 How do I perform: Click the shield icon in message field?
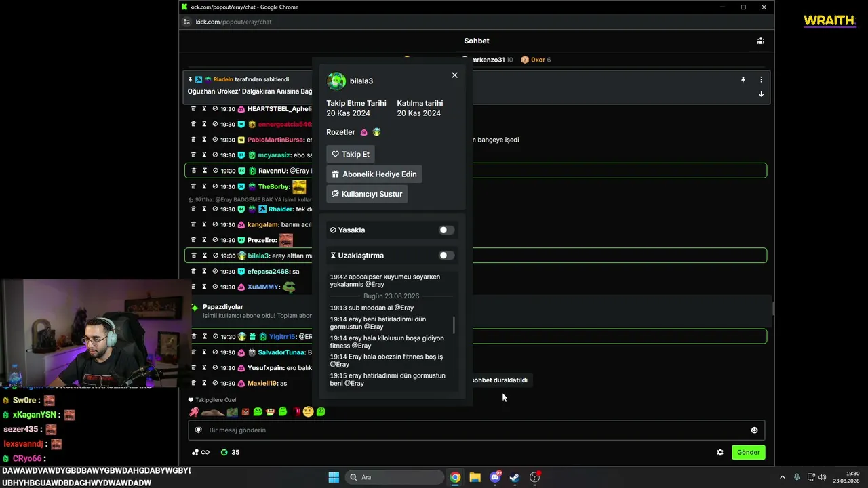199,430
